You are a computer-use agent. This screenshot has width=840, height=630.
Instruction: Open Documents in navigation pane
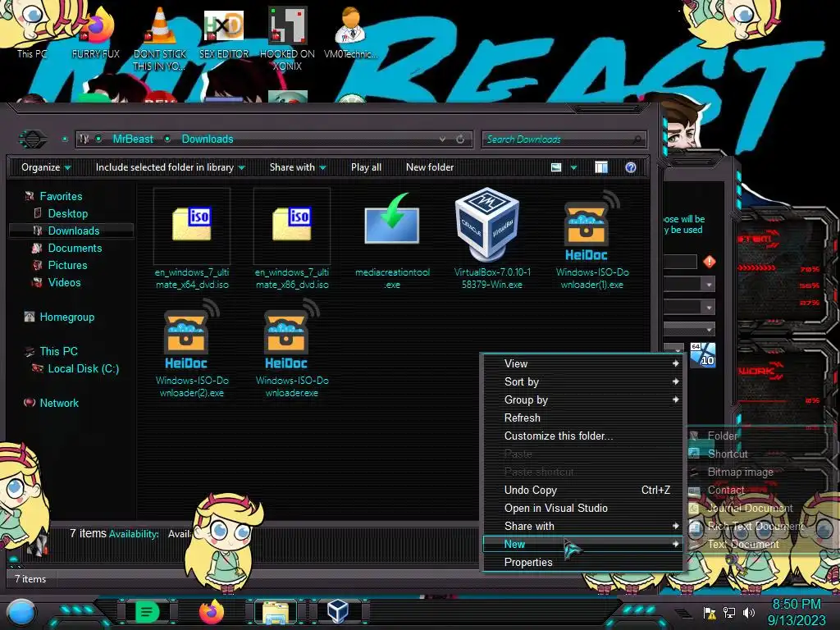tap(75, 248)
